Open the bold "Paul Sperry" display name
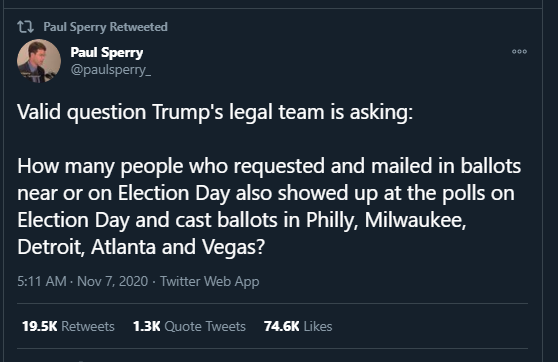This screenshot has width=558, height=362. (107, 52)
